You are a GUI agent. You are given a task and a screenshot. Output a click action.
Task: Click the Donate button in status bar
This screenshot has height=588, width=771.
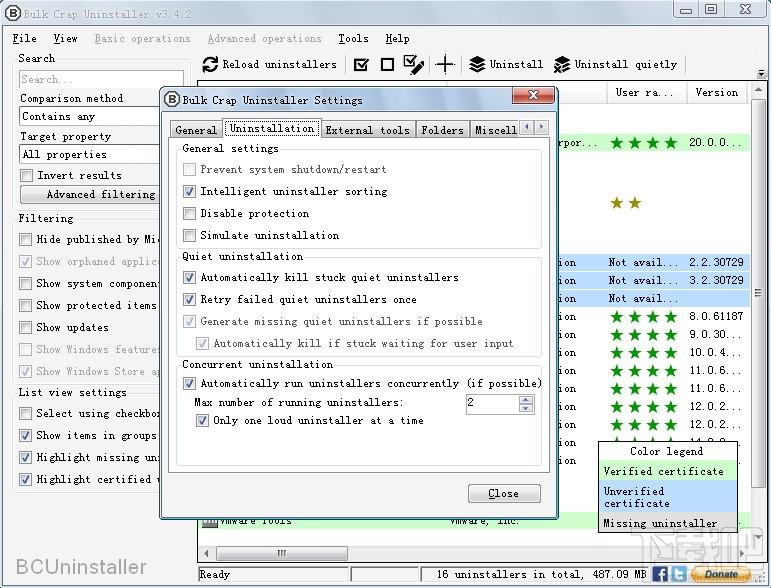[721, 574]
